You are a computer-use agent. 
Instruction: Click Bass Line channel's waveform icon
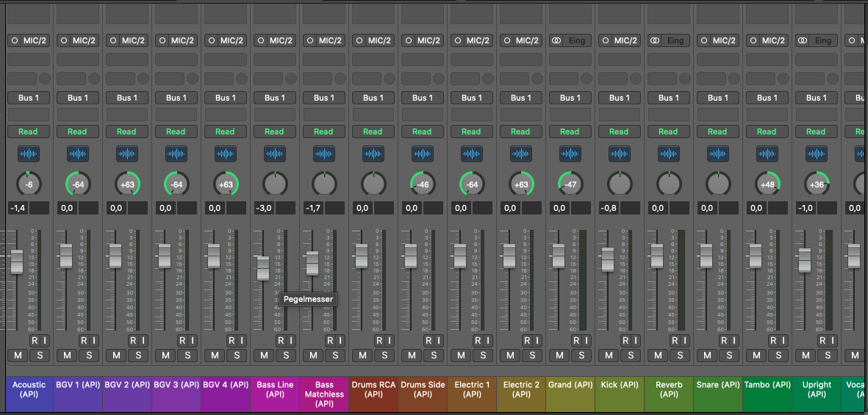[275, 154]
